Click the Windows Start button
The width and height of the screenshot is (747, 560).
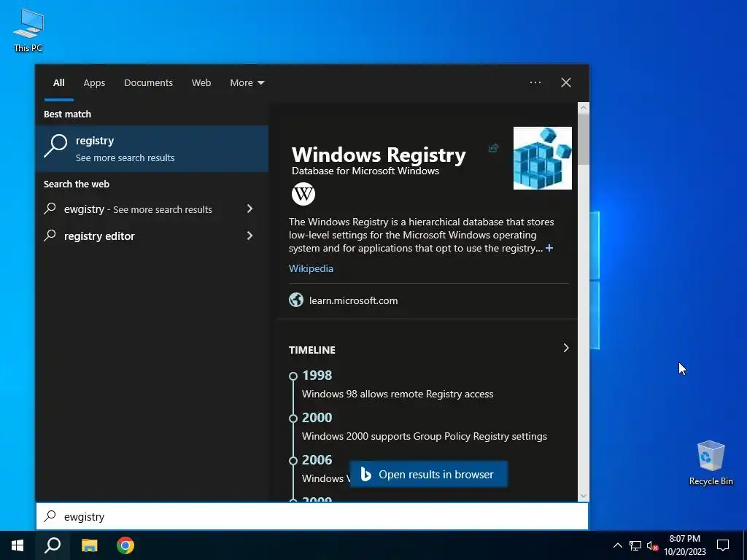tap(18, 545)
